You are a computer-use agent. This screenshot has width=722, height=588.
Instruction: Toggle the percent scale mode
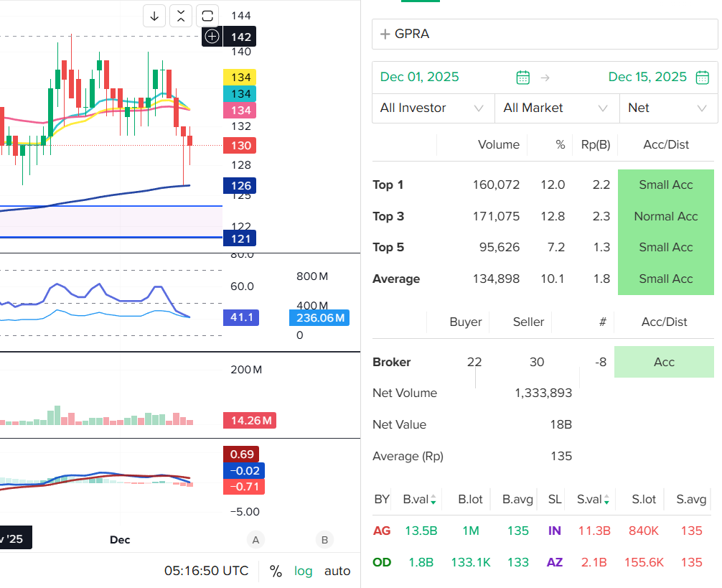[x=276, y=571]
